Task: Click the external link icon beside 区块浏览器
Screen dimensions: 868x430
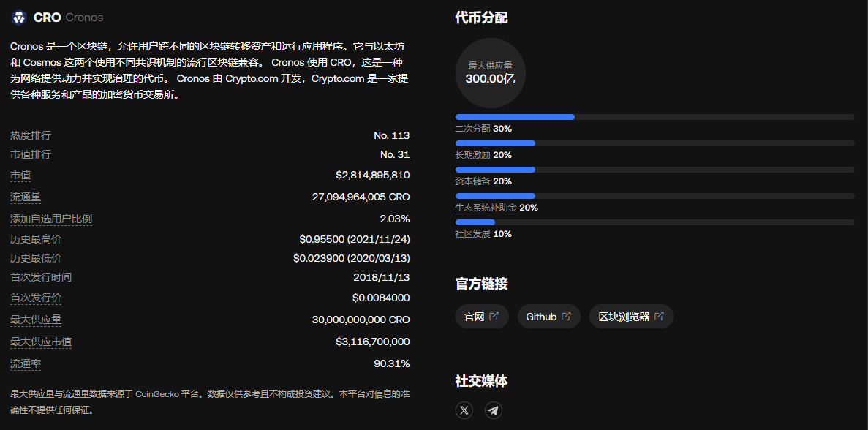Action: pos(659,316)
